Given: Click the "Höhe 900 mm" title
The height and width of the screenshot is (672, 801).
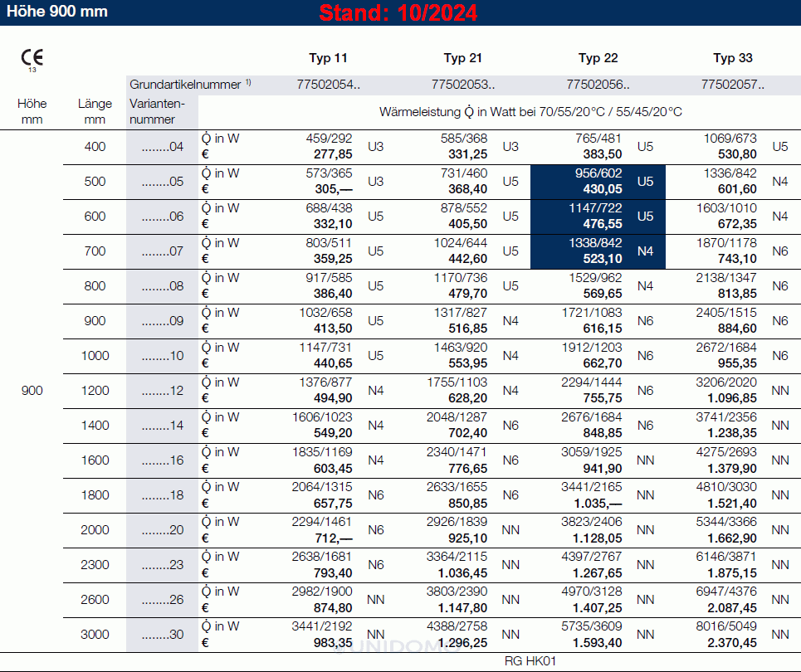Looking at the screenshot, I should tap(57, 12).
